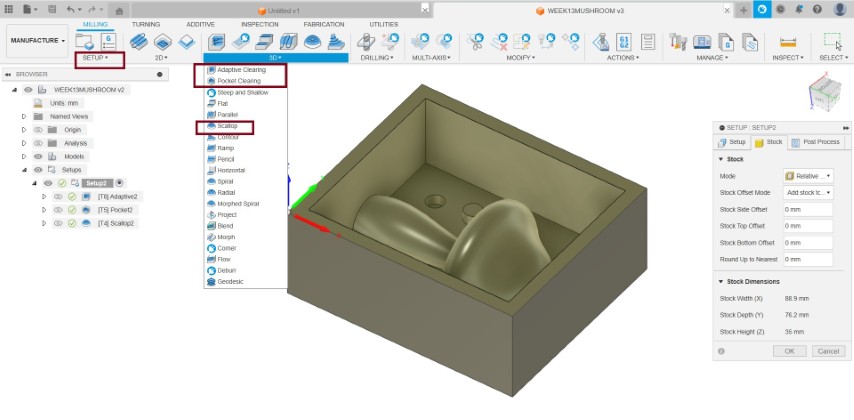Collapse the Setup2 tree node
Screen dimensions: 854x420
(34, 183)
